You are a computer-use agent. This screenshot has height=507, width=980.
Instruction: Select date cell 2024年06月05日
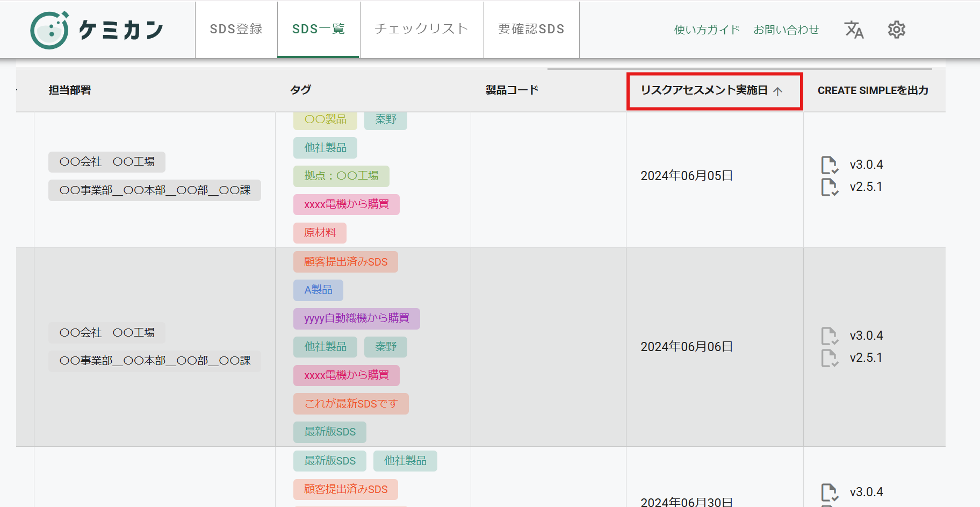click(x=687, y=176)
